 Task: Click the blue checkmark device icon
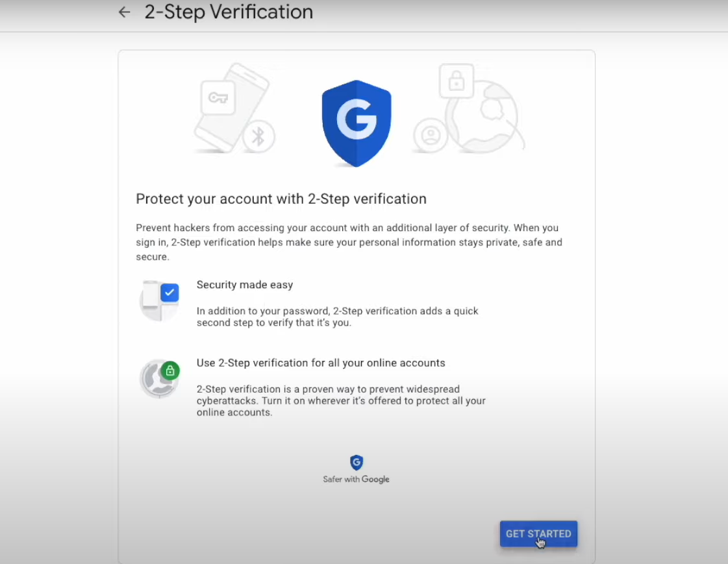coord(159,300)
